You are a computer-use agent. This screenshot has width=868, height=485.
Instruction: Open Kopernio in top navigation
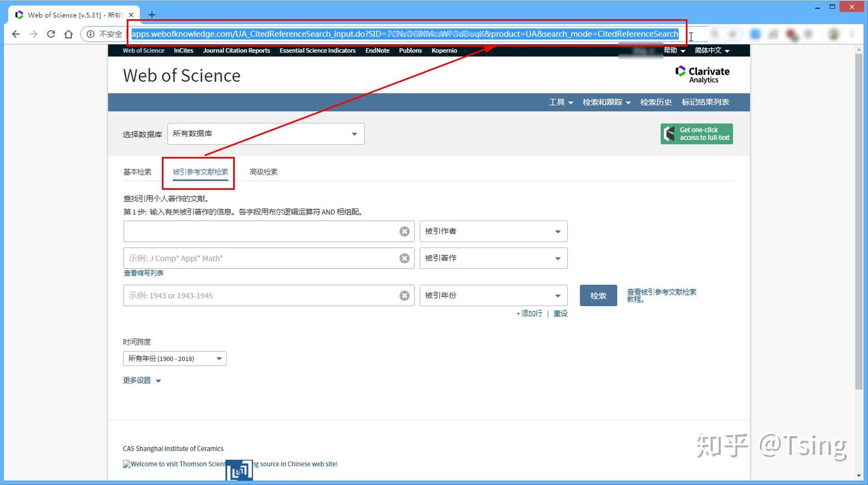click(x=444, y=51)
